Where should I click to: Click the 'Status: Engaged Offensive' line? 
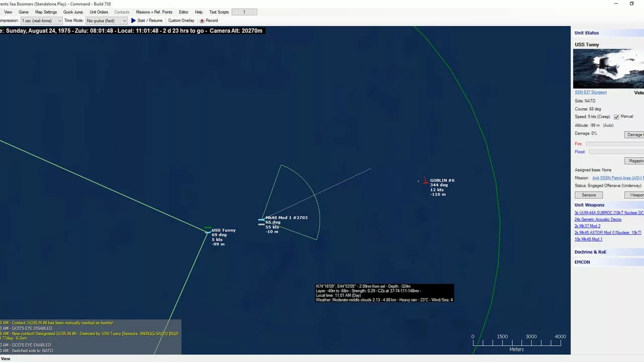(x=608, y=186)
